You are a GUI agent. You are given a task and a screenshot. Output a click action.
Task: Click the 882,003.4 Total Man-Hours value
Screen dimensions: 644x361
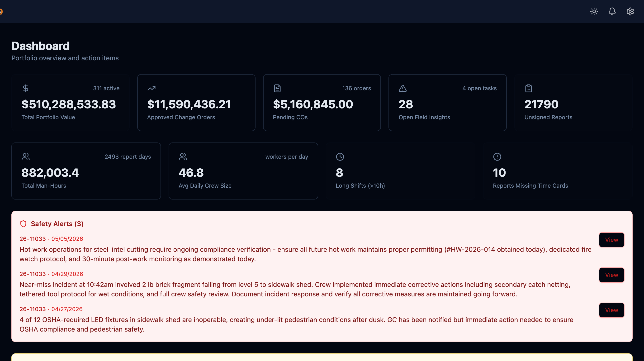point(50,173)
